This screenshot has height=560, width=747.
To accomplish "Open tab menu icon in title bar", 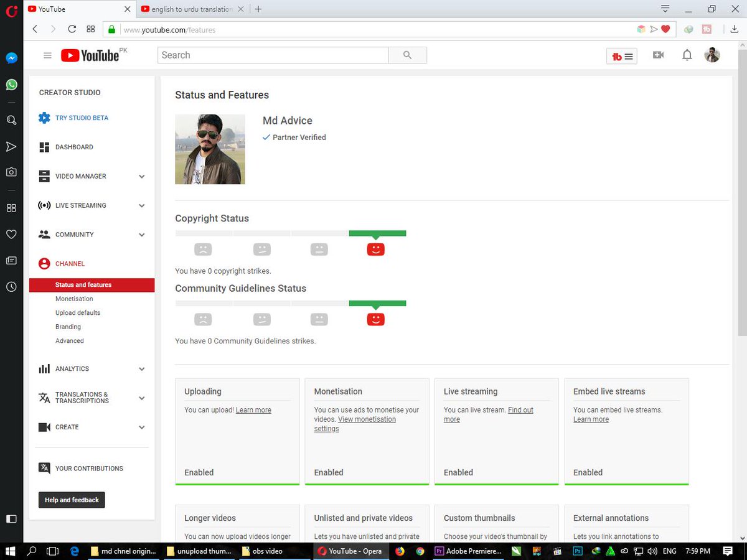I will point(665,9).
